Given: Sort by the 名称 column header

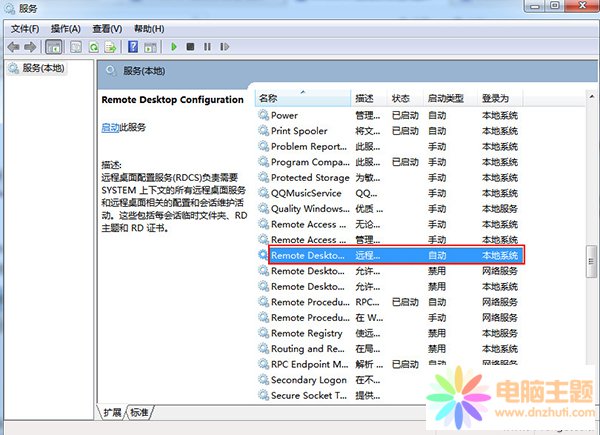Looking at the screenshot, I should [x=303, y=98].
